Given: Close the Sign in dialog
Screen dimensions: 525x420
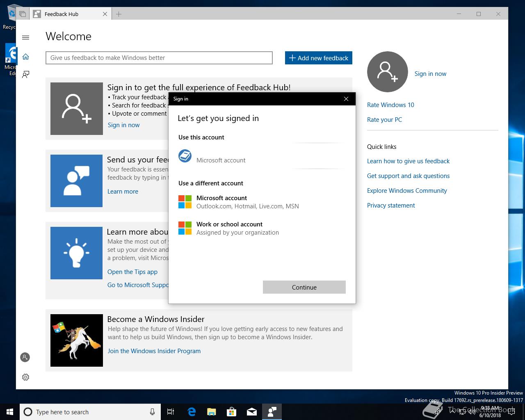Looking at the screenshot, I should point(346,99).
